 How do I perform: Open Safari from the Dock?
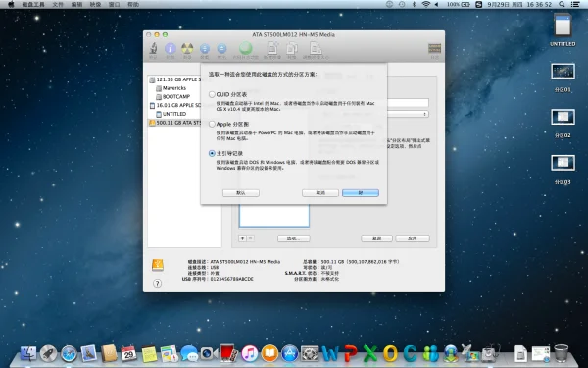(x=69, y=353)
